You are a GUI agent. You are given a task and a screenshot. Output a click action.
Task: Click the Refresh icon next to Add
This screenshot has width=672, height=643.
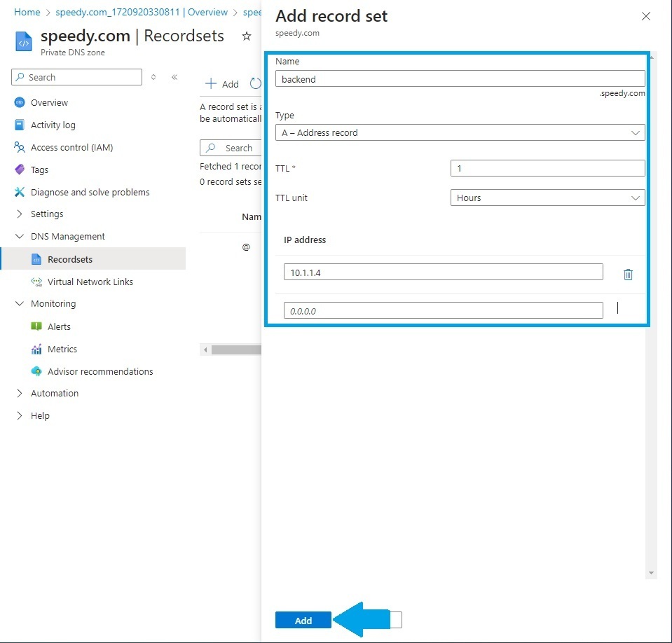point(256,83)
